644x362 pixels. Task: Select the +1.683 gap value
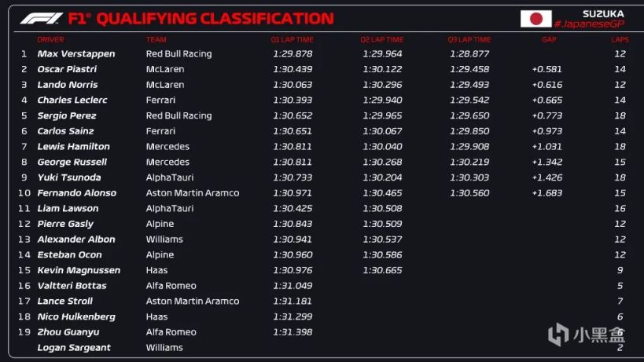tap(547, 193)
